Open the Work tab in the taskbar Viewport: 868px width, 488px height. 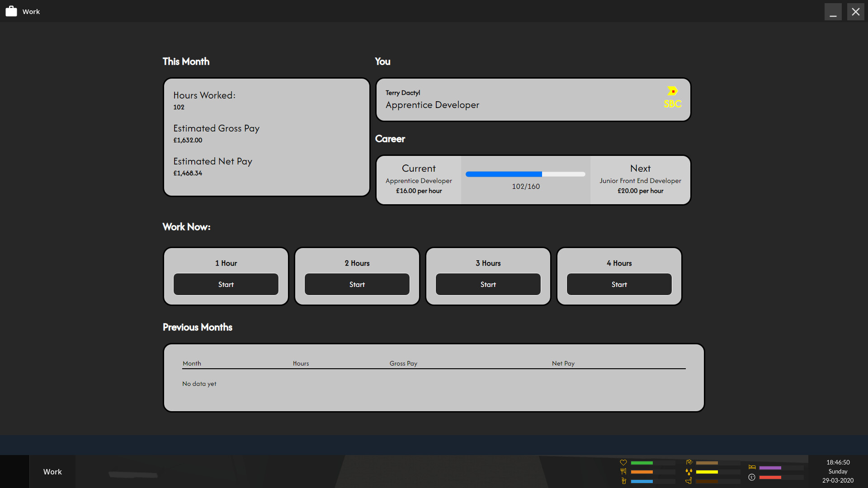coord(52,472)
